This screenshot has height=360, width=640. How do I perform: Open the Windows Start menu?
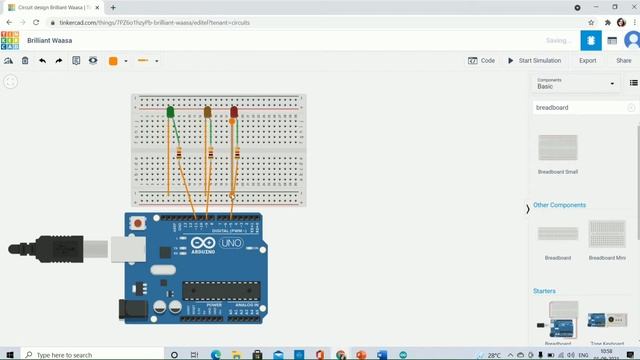[x=10, y=355]
